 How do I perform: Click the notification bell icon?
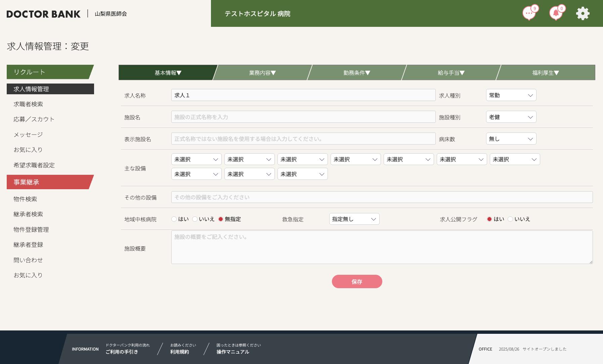[556, 14]
